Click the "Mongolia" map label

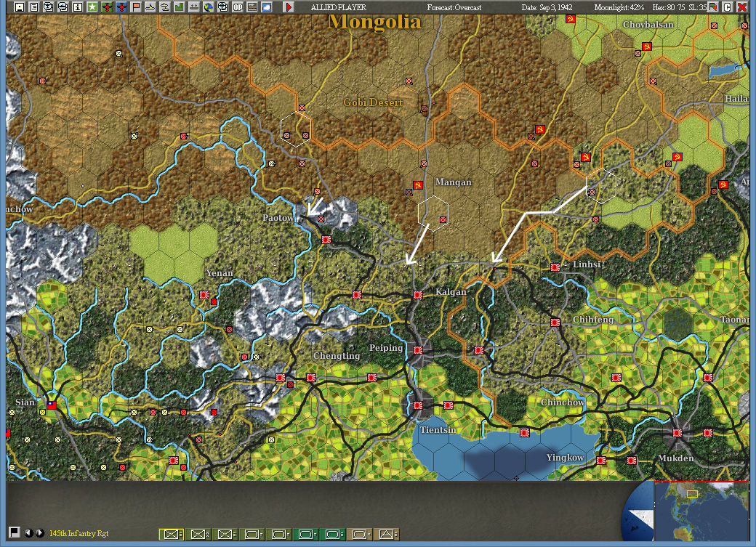tap(374, 22)
